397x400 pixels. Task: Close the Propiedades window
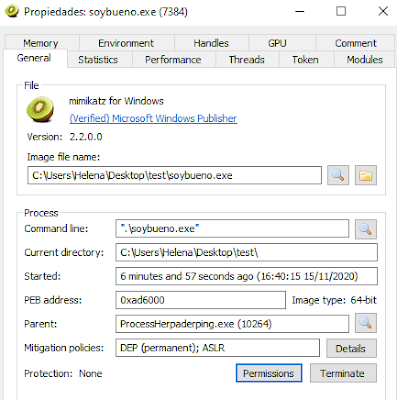tap(383, 12)
